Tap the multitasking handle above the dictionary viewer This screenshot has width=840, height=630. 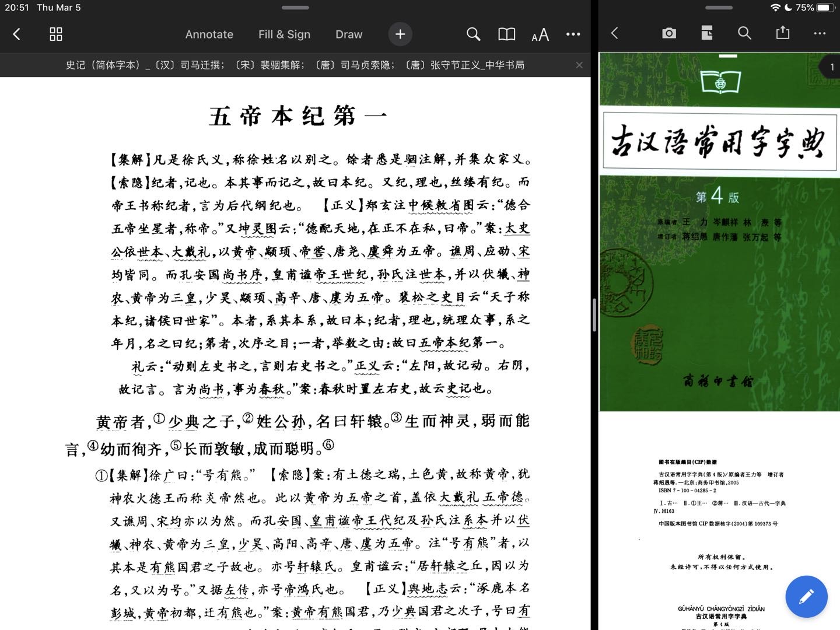(719, 8)
